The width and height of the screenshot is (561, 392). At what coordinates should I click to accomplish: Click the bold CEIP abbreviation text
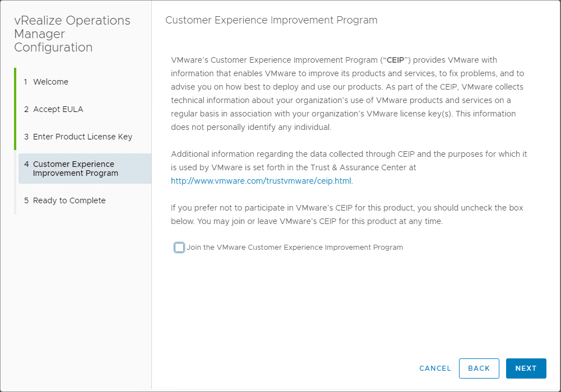[x=396, y=60]
